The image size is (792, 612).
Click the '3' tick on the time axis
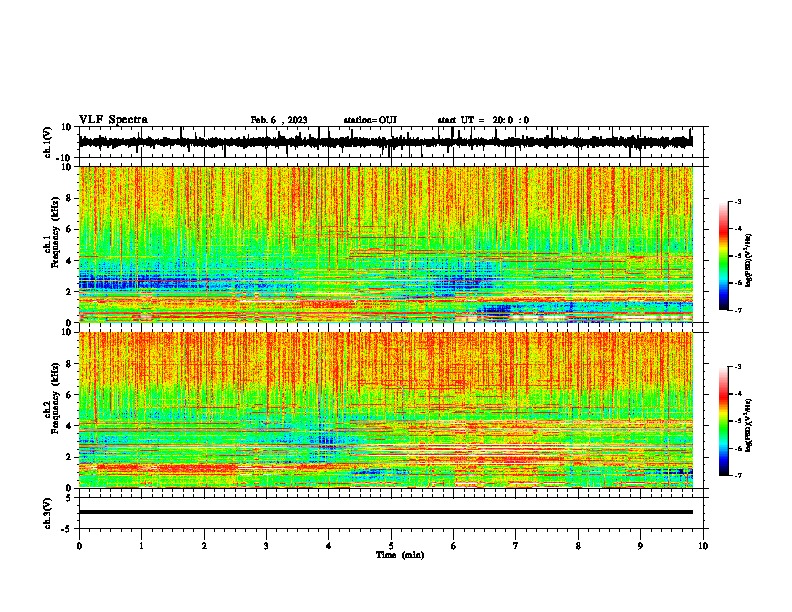[x=266, y=546]
